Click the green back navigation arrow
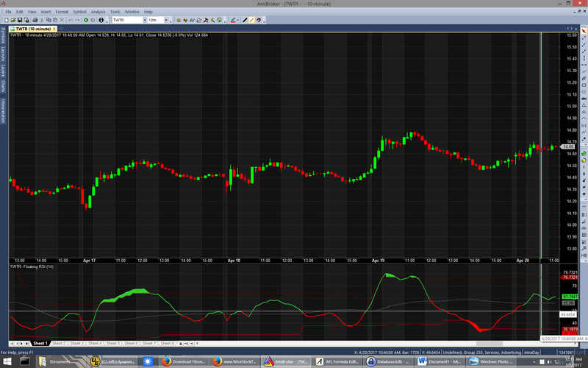 [86, 20]
